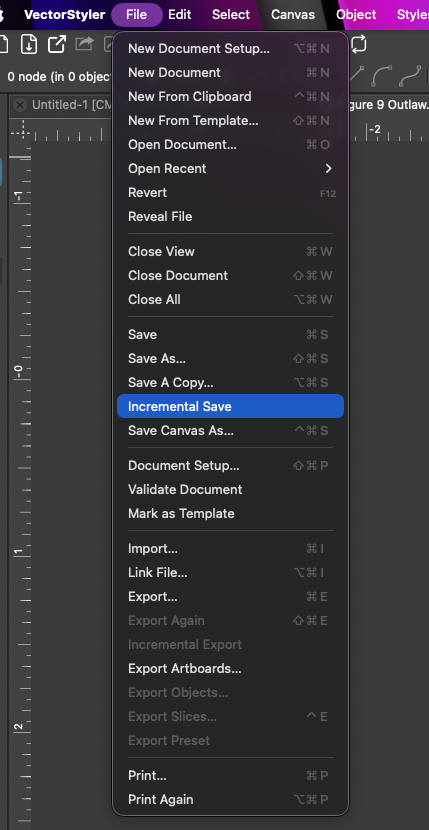This screenshot has height=830, width=429.
Task: Choose Link File...
Action: click(x=230, y=573)
